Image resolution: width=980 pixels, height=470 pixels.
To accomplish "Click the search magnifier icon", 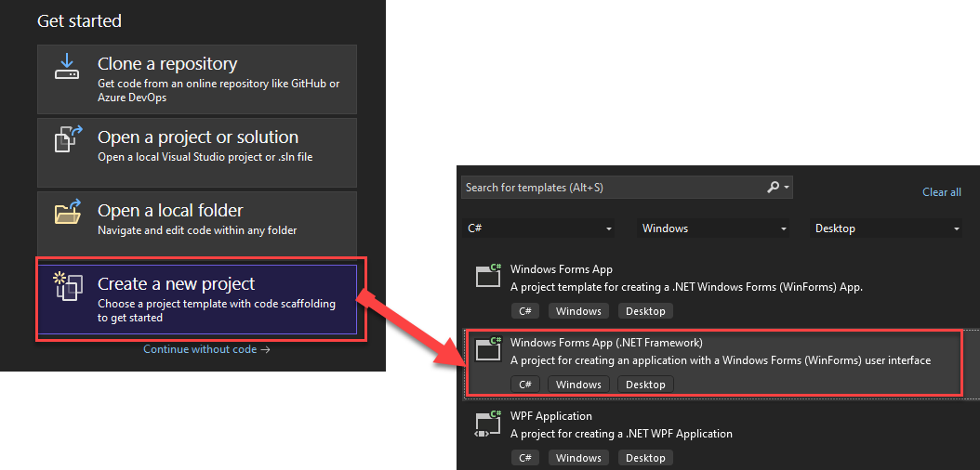I will point(774,188).
